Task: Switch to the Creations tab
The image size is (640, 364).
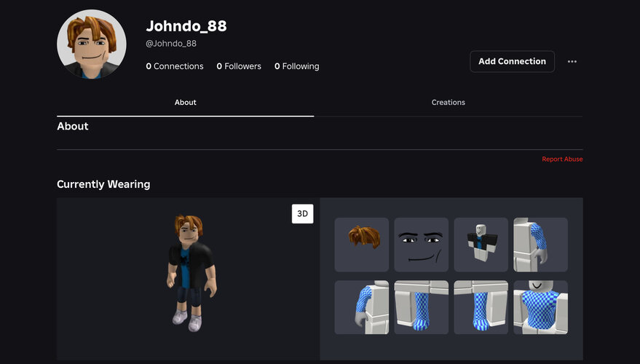Action: [448, 103]
